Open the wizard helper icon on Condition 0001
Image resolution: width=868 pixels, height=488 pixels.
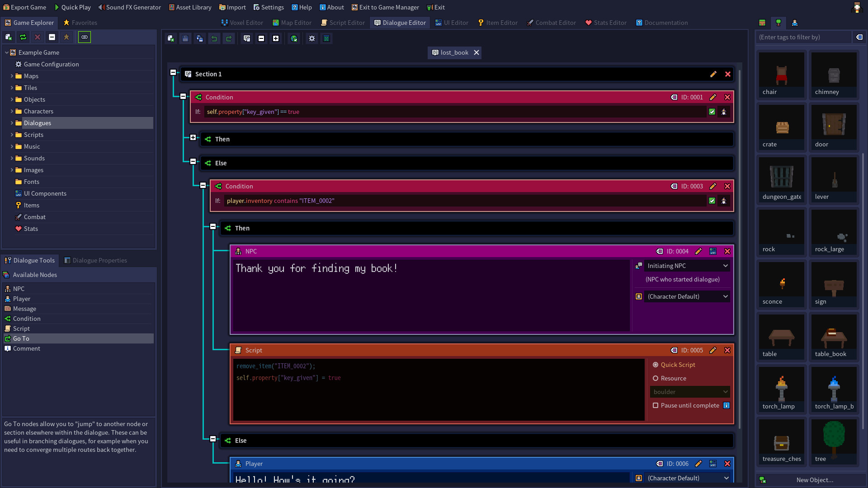tap(724, 112)
